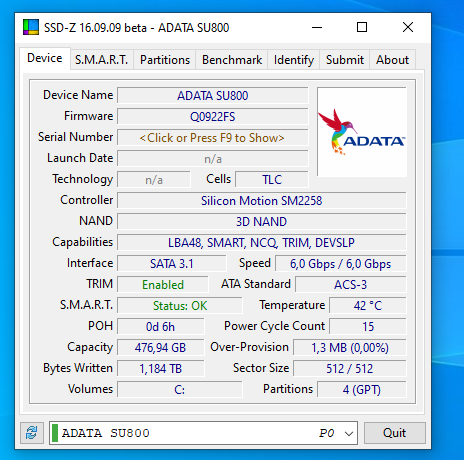The width and height of the screenshot is (464, 460).
Task: Click the Temperature value 42 °C
Action: (x=368, y=306)
